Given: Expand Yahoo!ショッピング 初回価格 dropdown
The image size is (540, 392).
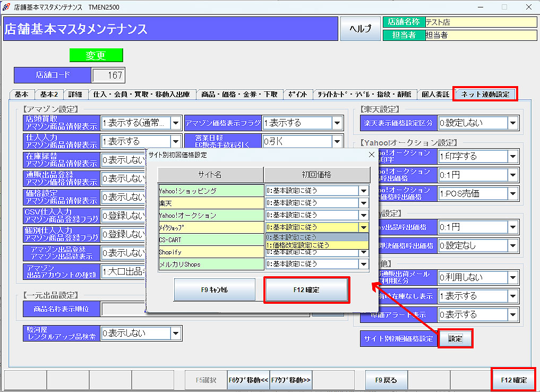Looking at the screenshot, I should click(363, 191).
